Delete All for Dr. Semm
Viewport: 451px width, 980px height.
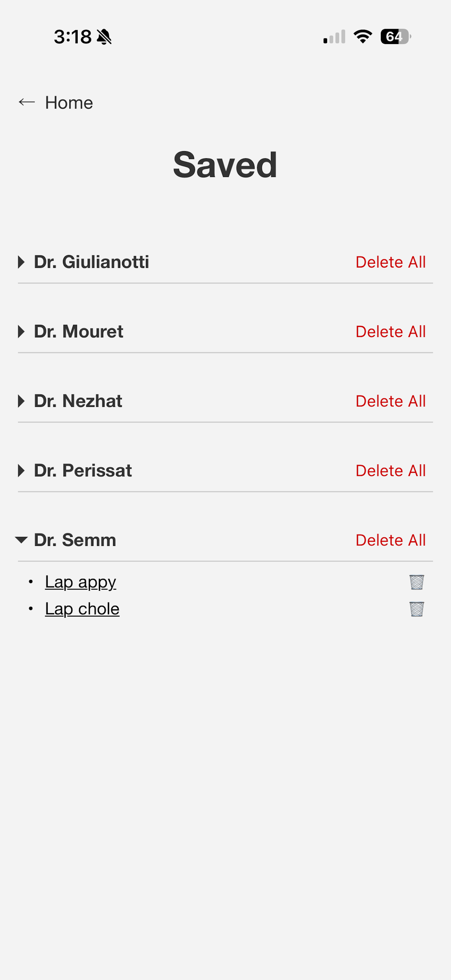point(391,540)
